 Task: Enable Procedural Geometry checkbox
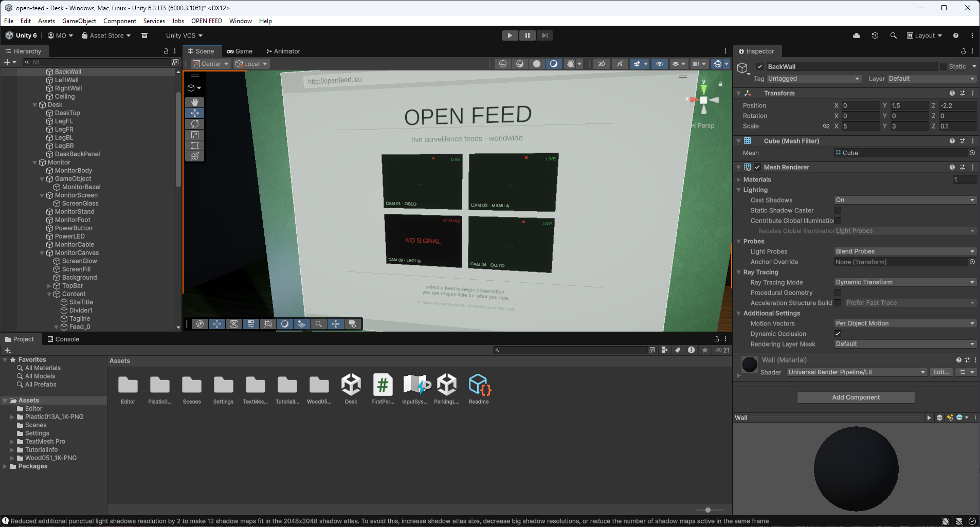[x=838, y=293]
